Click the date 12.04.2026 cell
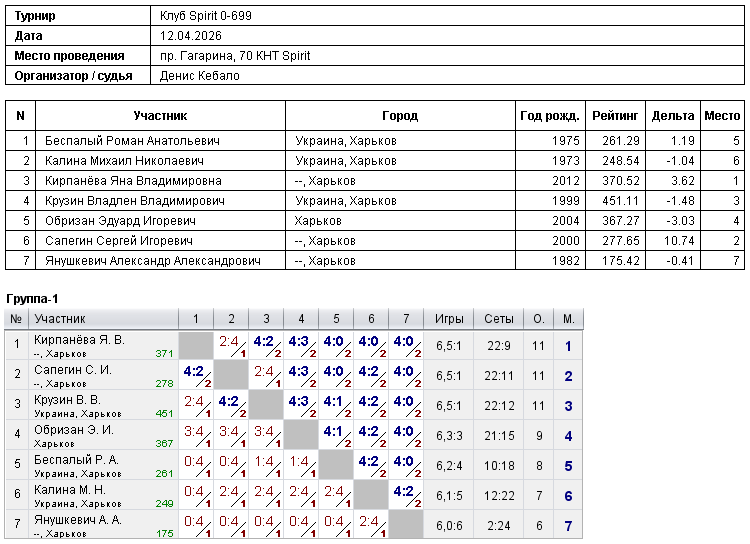Image resolution: width=750 pixels, height=544 pixels. coord(191,35)
